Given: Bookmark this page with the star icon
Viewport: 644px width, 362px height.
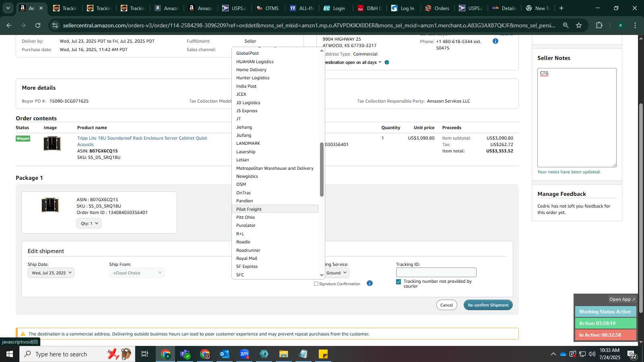Looking at the screenshot, I should coord(579,25).
